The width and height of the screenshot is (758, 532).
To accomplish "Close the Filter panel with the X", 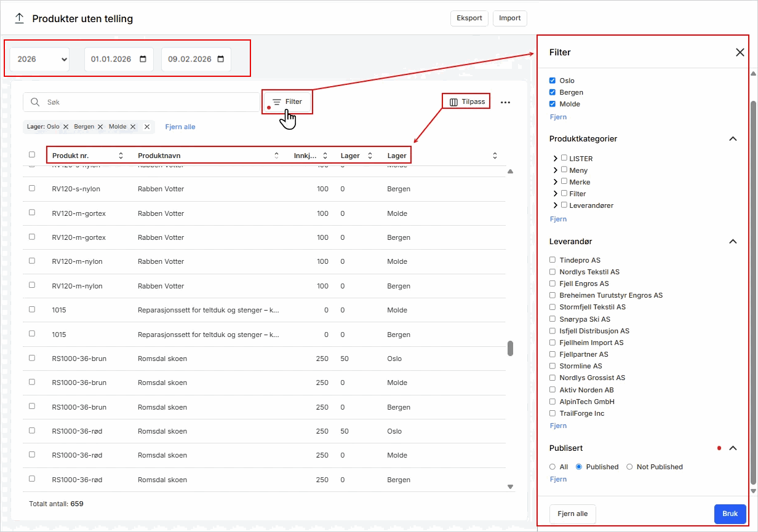I will [x=740, y=52].
